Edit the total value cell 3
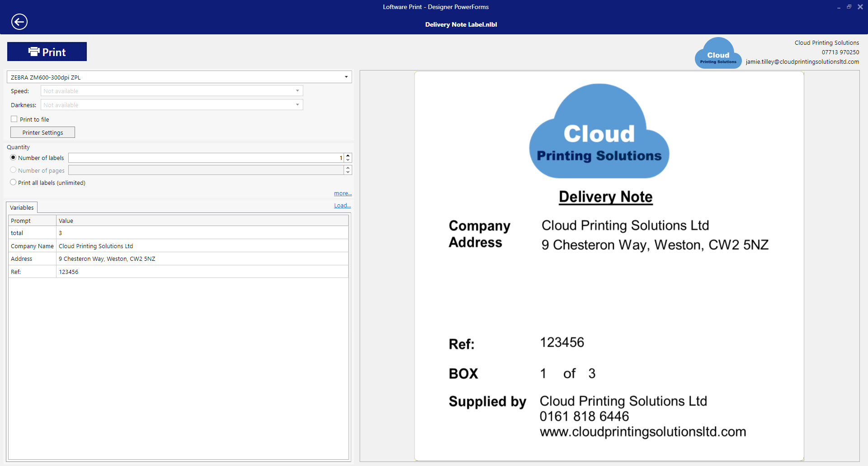 click(x=202, y=233)
